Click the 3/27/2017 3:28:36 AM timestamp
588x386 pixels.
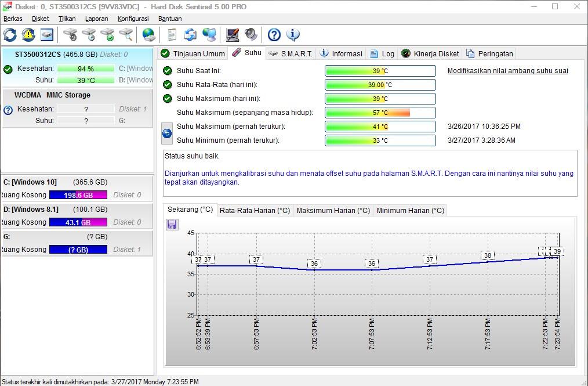pos(481,140)
